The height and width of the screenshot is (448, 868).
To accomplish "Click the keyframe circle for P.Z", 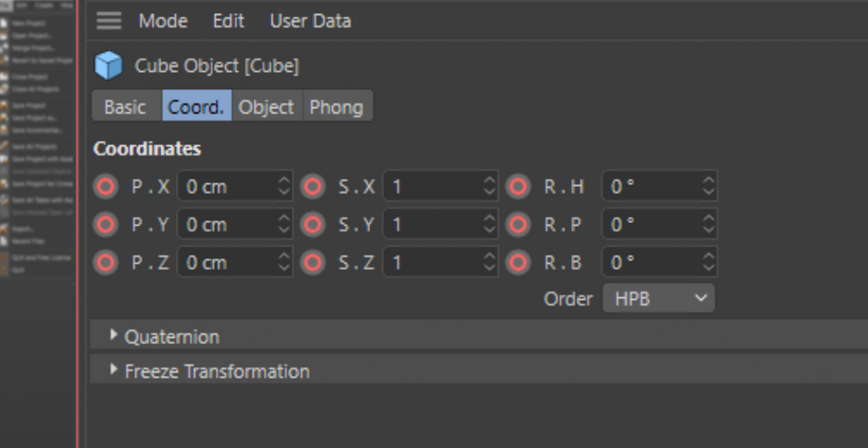I will click(x=106, y=262).
